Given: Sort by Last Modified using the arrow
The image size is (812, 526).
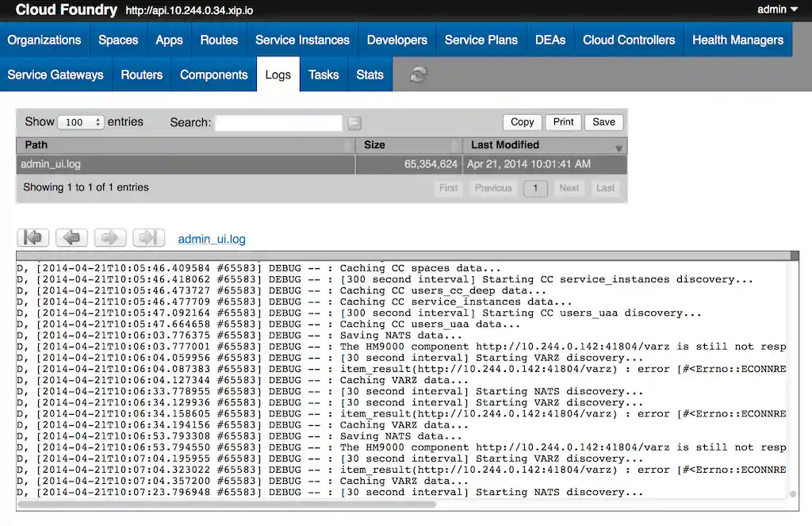Looking at the screenshot, I should point(619,148).
